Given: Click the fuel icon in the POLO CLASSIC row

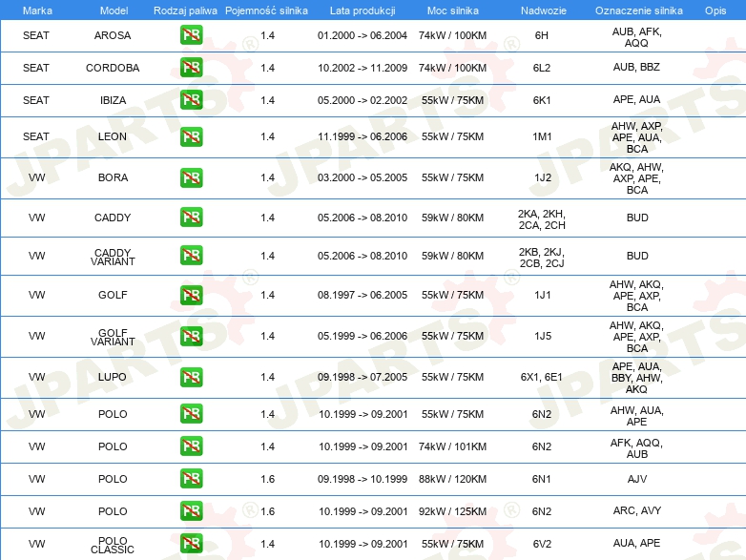Looking at the screenshot, I should (191, 544).
